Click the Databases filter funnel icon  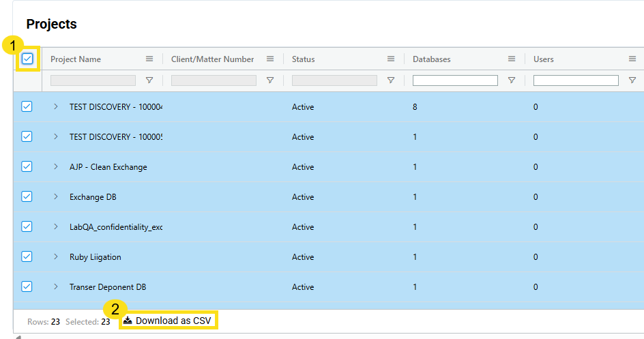pyautogui.click(x=512, y=80)
